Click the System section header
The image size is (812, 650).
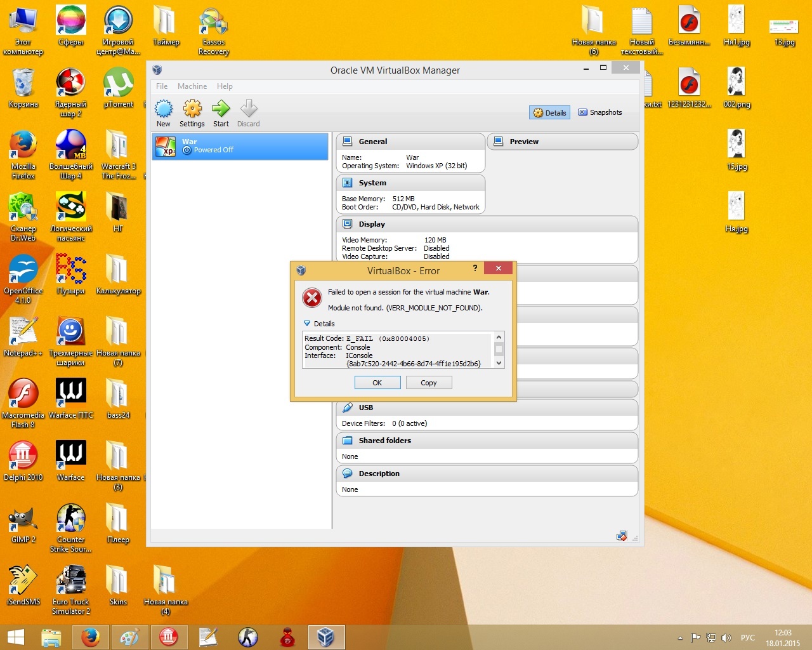(x=410, y=183)
